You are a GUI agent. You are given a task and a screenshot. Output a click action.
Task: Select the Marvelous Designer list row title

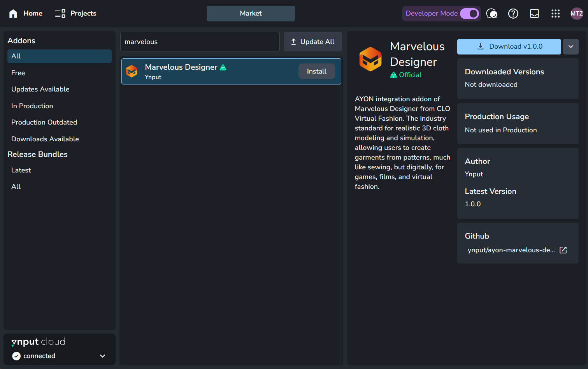(181, 67)
